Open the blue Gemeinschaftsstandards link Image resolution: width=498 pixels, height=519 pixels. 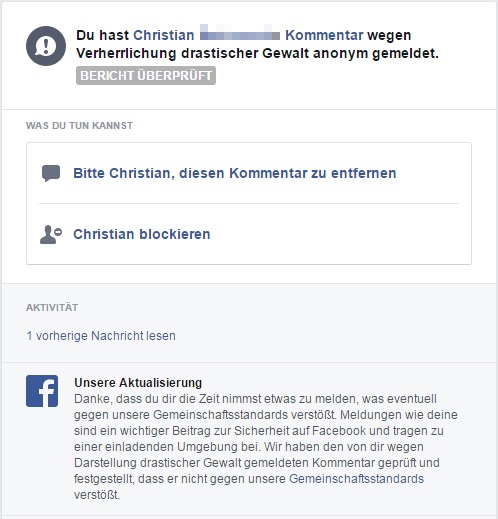pyautogui.click(x=356, y=479)
